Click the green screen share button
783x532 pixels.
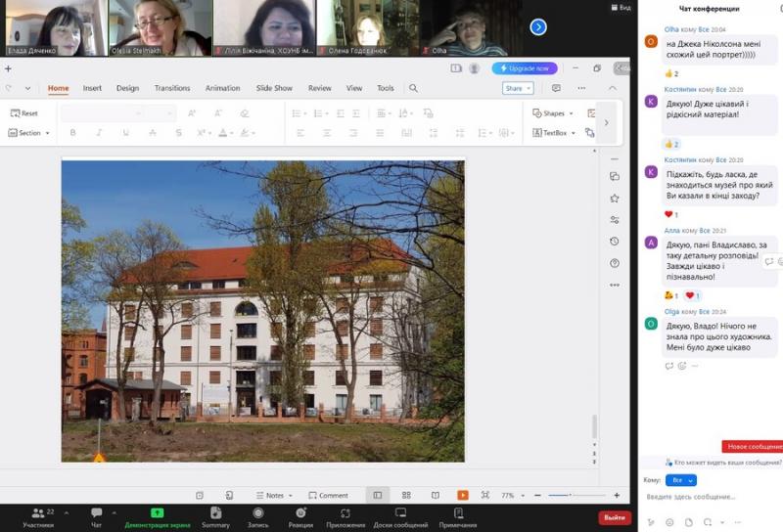pos(158,517)
